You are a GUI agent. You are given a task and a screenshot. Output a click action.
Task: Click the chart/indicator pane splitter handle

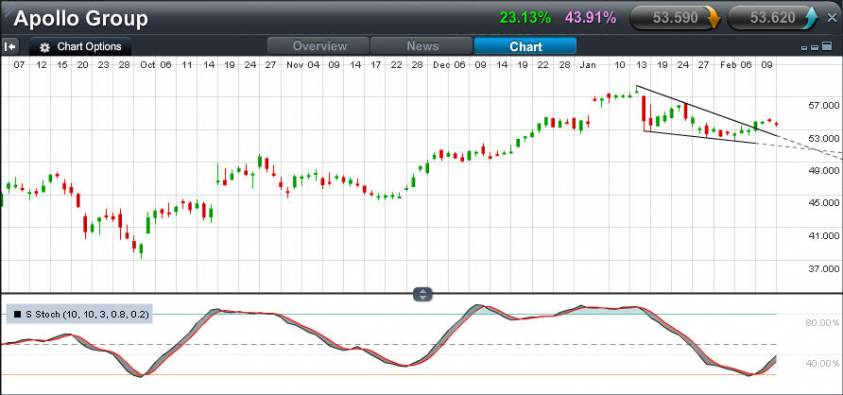coord(423,294)
